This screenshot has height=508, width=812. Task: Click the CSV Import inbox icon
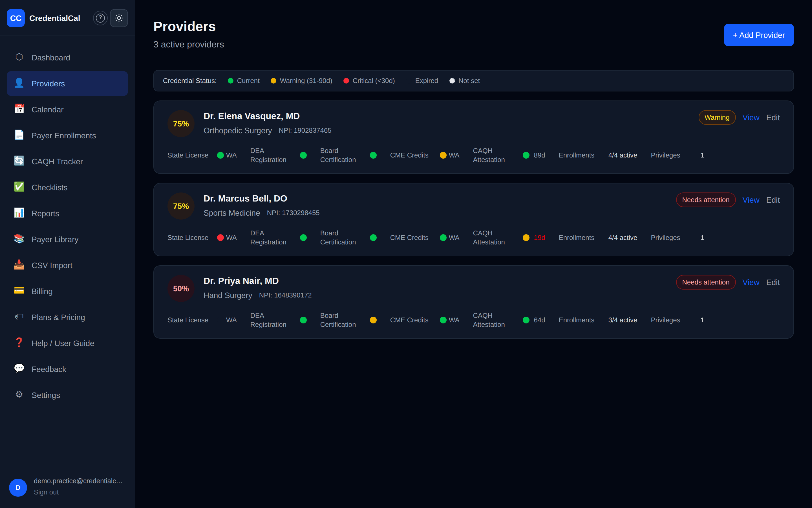pyautogui.click(x=19, y=265)
